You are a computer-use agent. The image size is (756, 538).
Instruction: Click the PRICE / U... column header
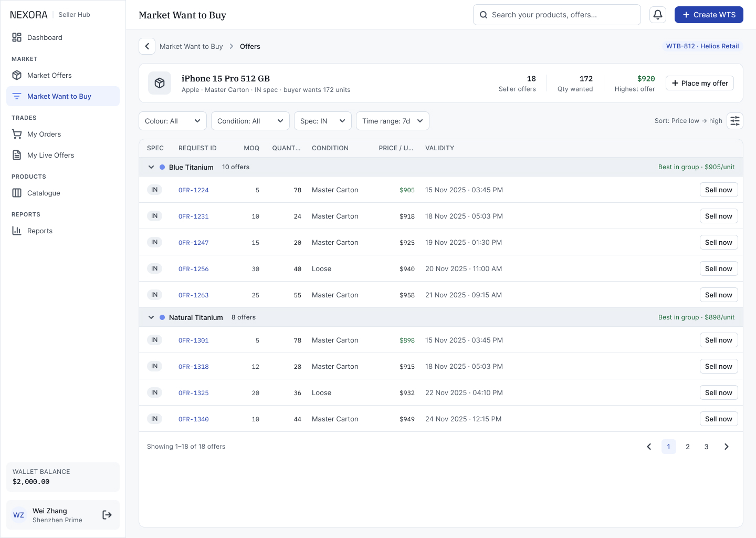tap(396, 148)
